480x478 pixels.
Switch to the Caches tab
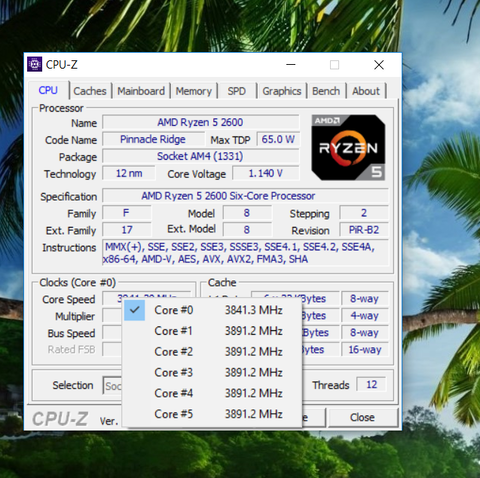[90, 91]
